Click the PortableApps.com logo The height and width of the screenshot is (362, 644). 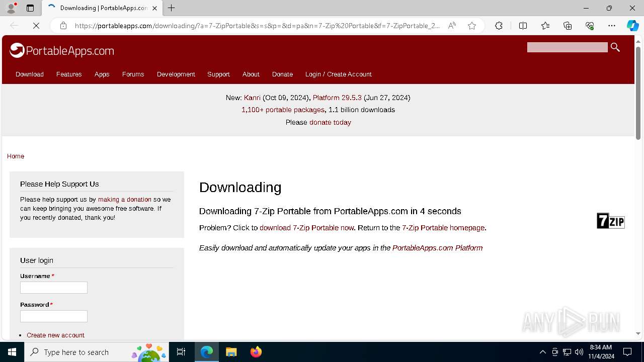62,50
